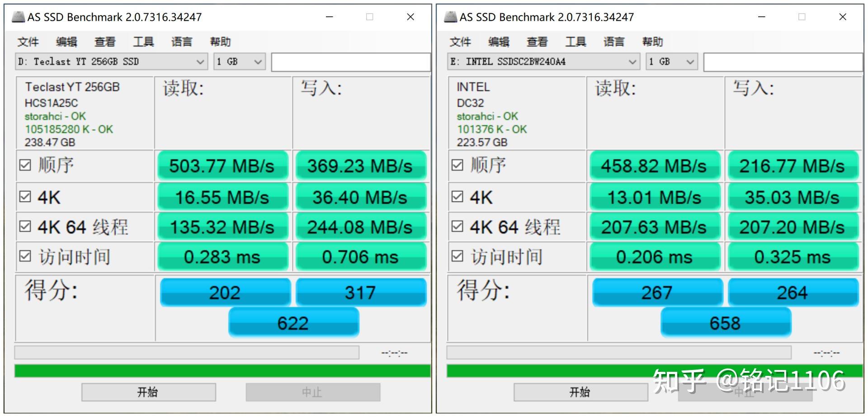Click 中止 button in Teclast window

[x=313, y=392]
